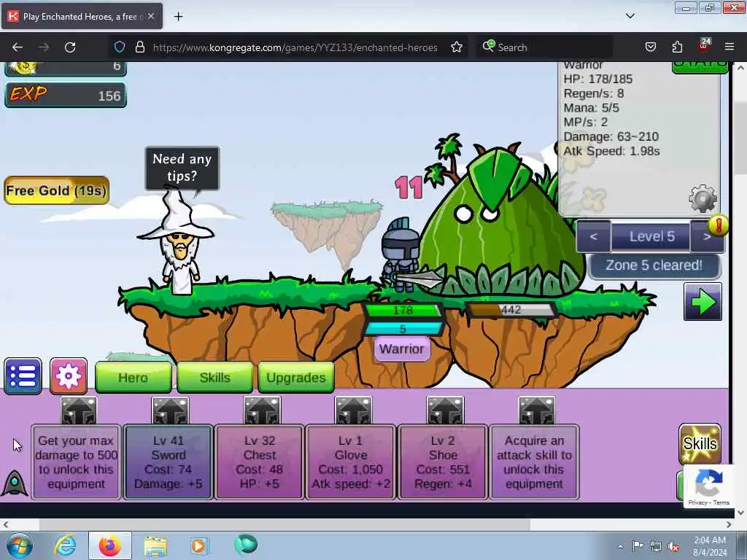Open the blue list menu icon

23,376
